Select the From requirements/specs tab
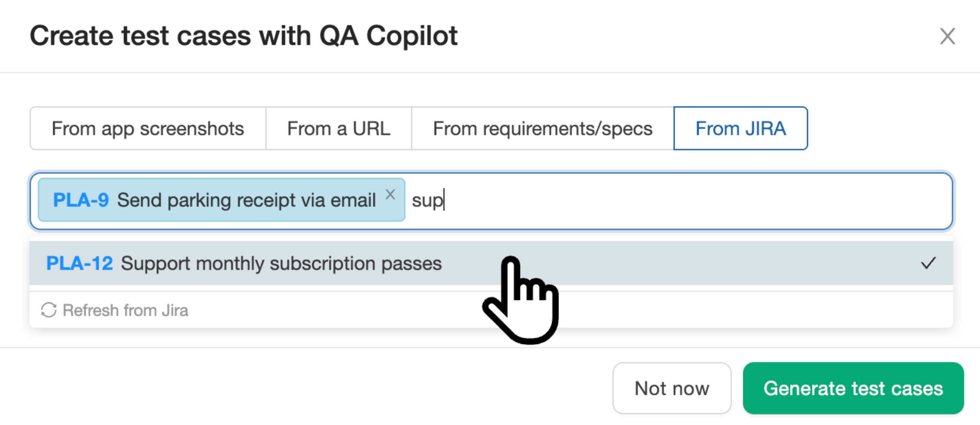980x425 pixels. pos(543,128)
